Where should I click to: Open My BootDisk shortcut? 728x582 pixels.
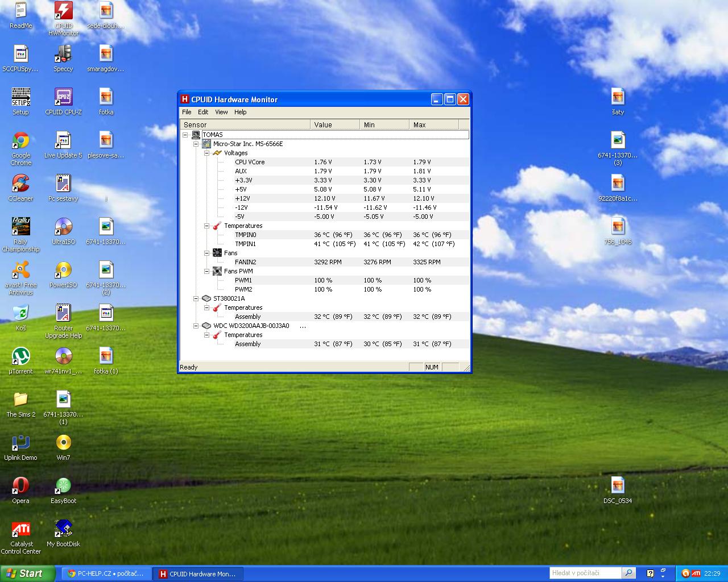[63, 534]
